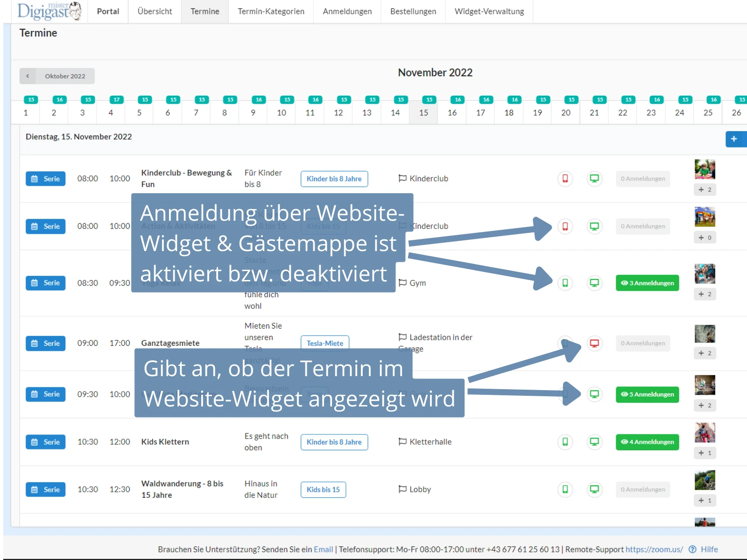Image resolution: width=747 pixels, height=560 pixels.
Task: Select day 20 in the November date strip
Action: [x=565, y=112]
